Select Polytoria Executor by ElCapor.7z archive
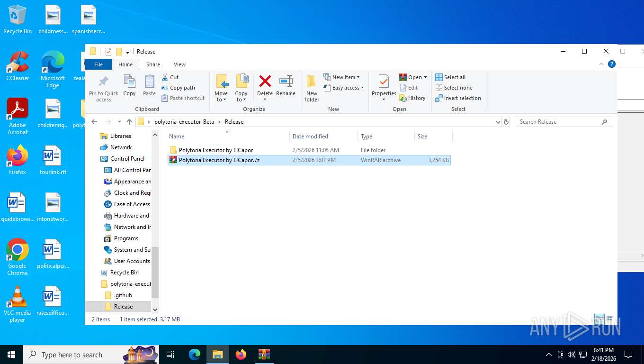This screenshot has height=364, width=644. tap(309, 160)
